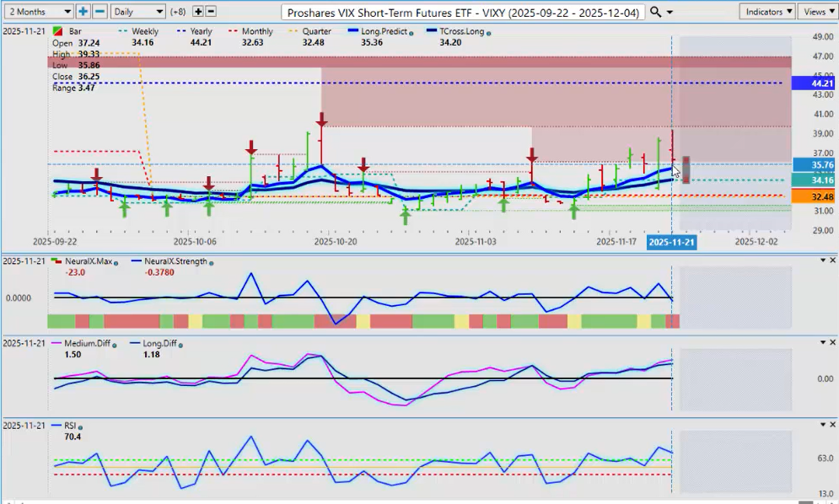Close the RSI indicator panel
This screenshot has height=504, width=839.
tap(832, 426)
